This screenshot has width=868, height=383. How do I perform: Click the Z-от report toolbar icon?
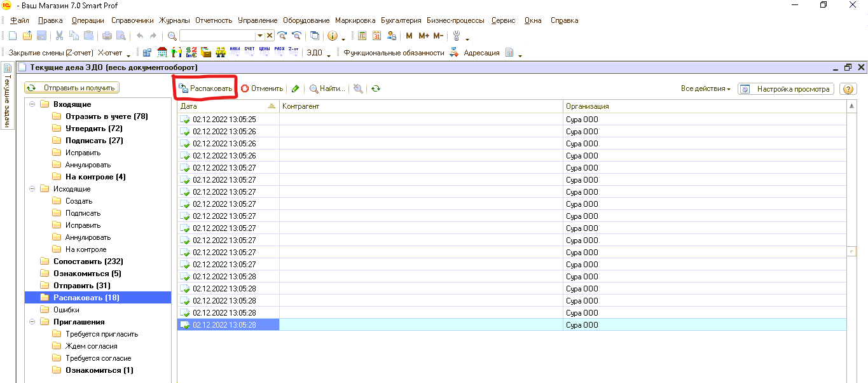point(293,52)
